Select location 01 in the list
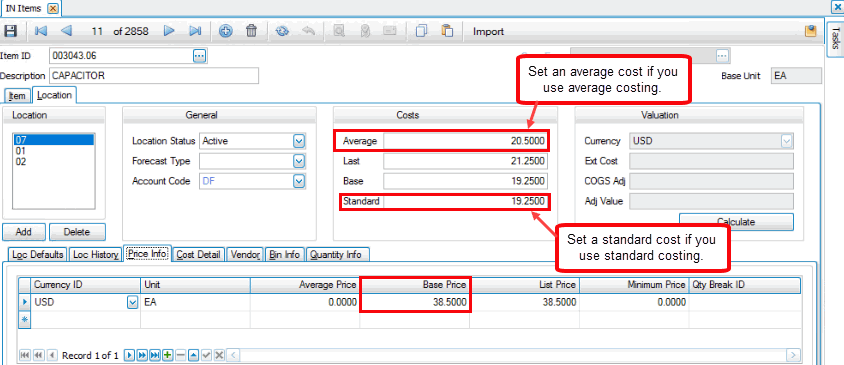The image size is (844, 365). [x=53, y=151]
